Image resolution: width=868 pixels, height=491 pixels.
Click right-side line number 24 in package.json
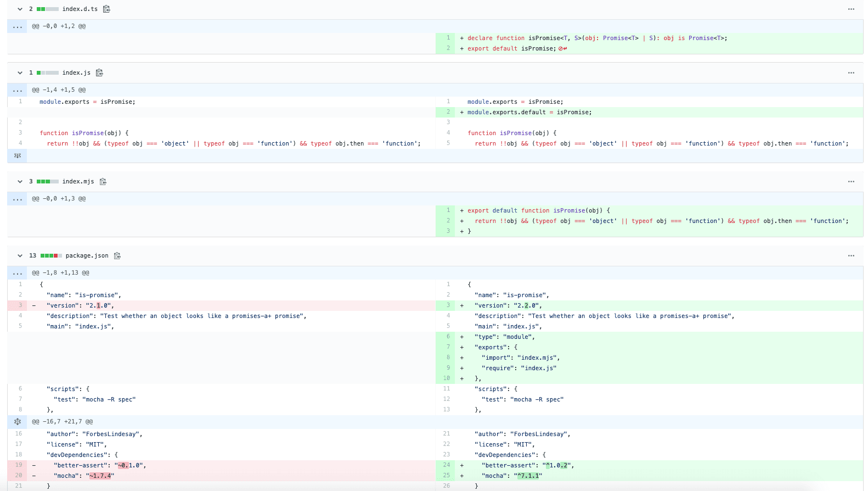[446, 465]
